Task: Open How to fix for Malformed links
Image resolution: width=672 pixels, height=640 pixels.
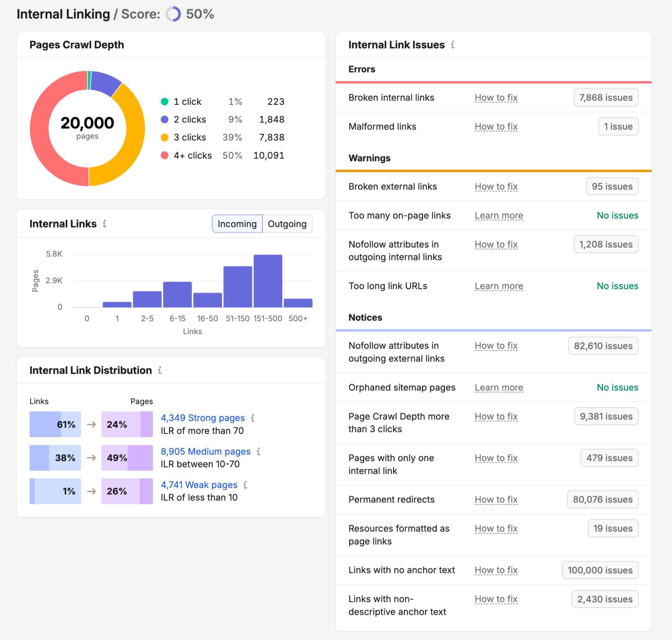Action: pyautogui.click(x=496, y=126)
